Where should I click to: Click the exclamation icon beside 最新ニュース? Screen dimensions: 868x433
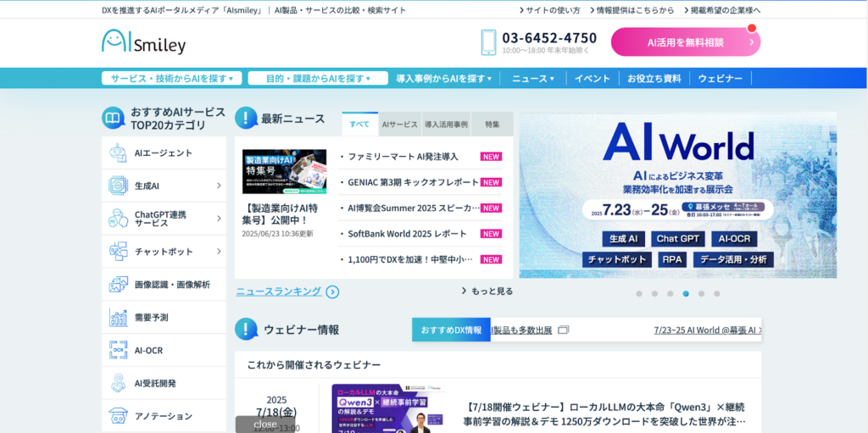coord(247,118)
